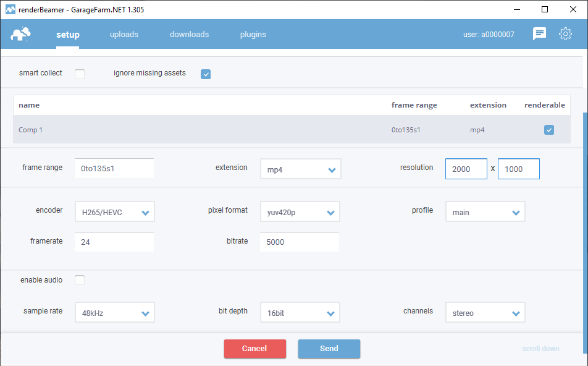Minimize the renderBeamer window
The width and height of the screenshot is (588, 366).
coord(517,9)
